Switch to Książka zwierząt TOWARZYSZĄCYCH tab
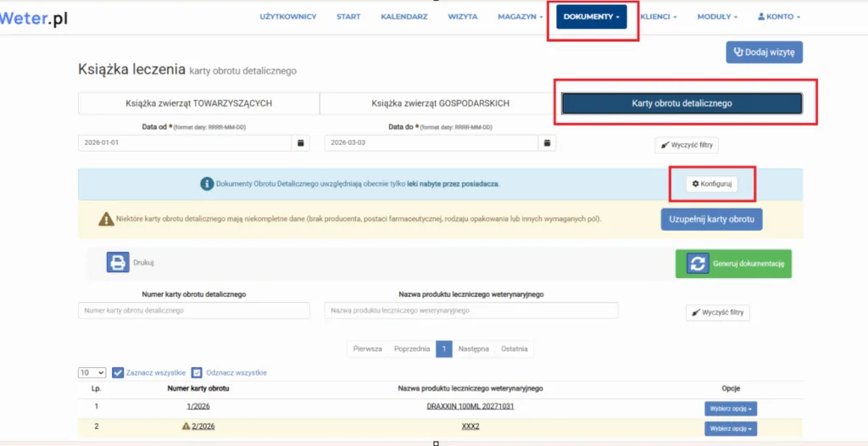The image size is (868, 446). (198, 103)
